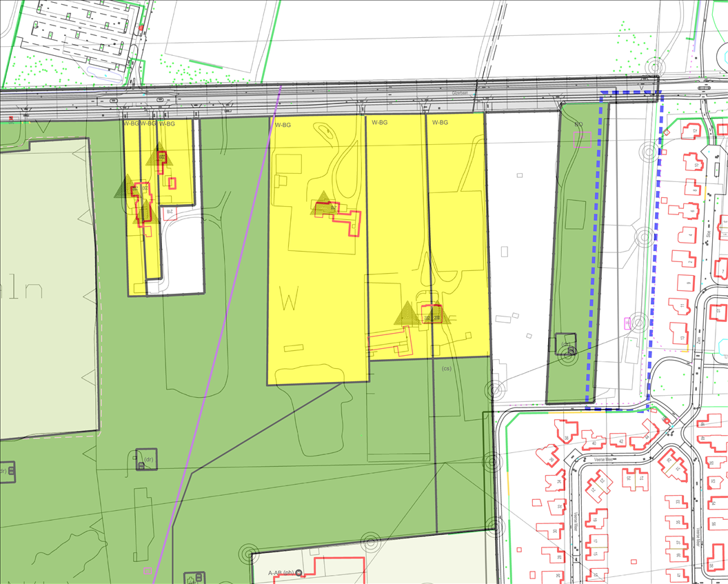The width and height of the screenshot is (728, 584).
Task: Select house number 19 on Veerse Meer
Action: tap(594, 521)
